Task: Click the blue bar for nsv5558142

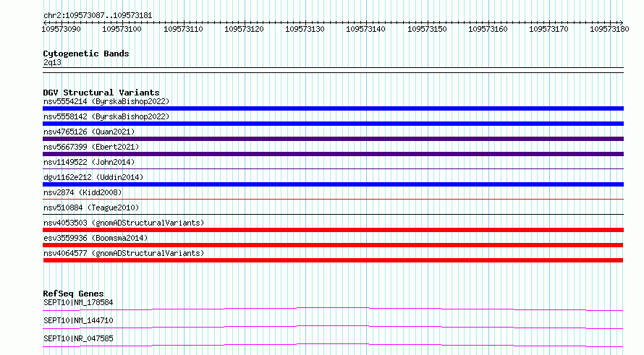Action: pyautogui.click(x=333, y=124)
